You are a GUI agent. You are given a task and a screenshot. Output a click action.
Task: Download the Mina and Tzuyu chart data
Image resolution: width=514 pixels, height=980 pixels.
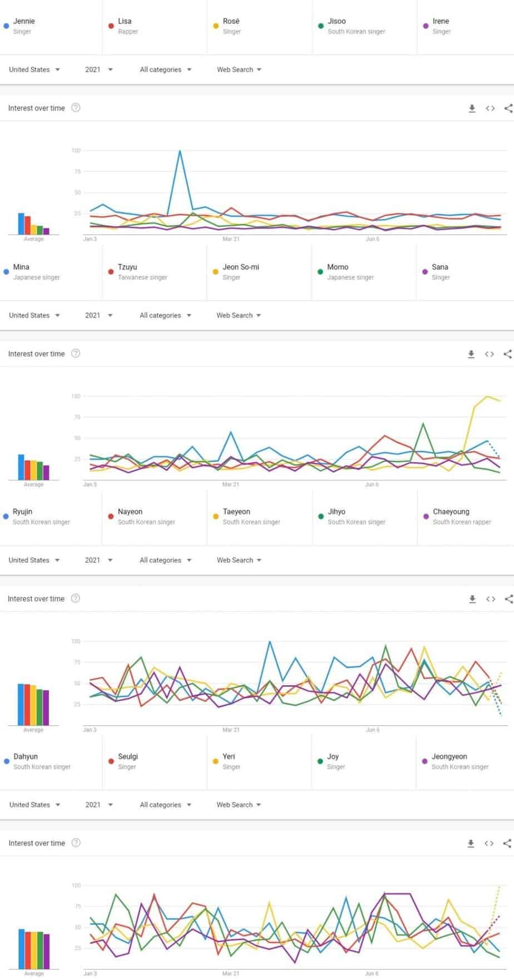pyautogui.click(x=471, y=354)
